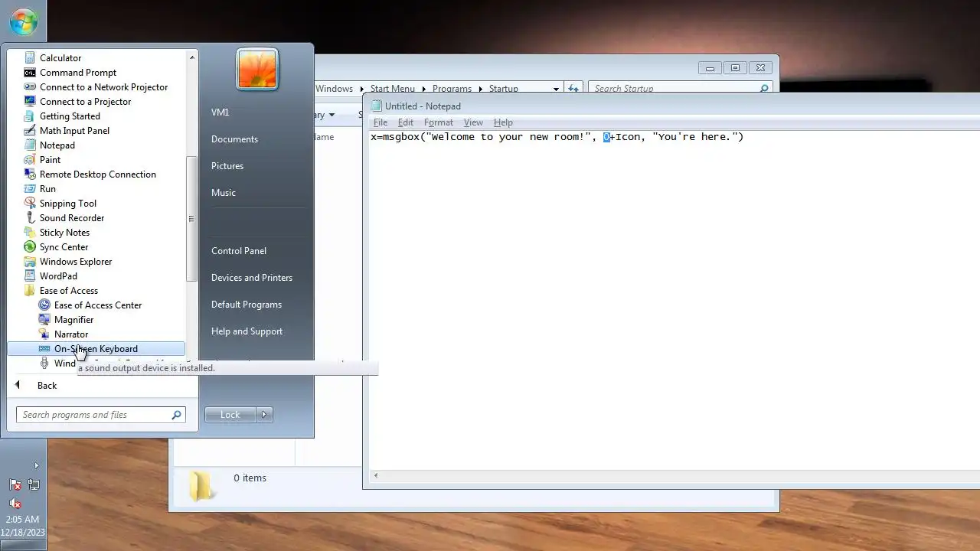Open the shutdown options arrow next to Lock
Image resolution: width=980 pixels, height=551 pixels.
tap(264, 415)
